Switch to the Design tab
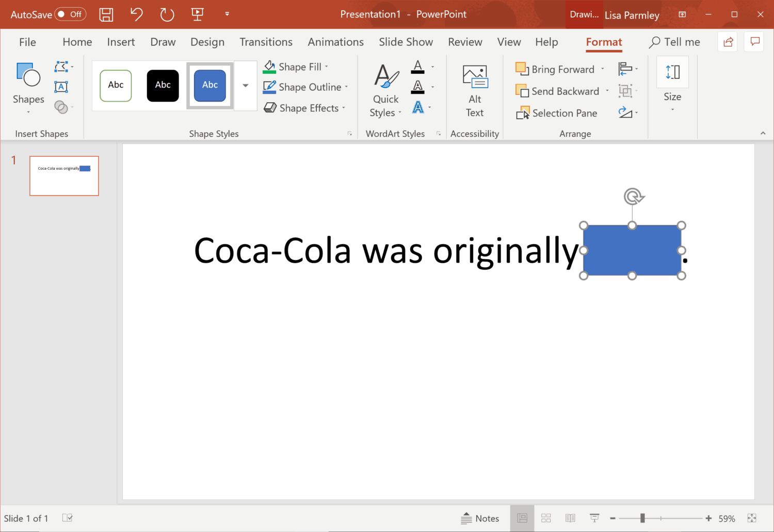The width and height of the screenshot is (774, 532). click(207, 42)
